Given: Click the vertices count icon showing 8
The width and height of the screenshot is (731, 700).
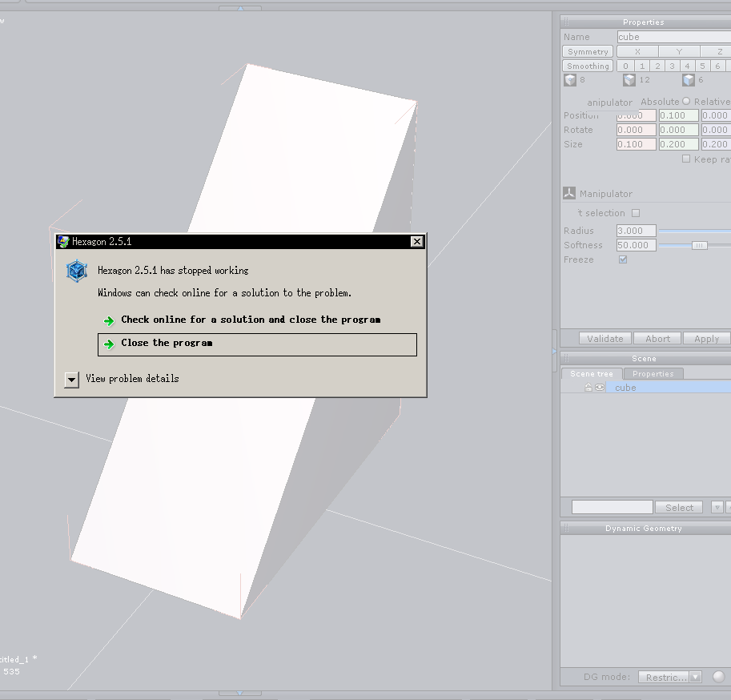Looking at the screenshot, I should [570, 80].
